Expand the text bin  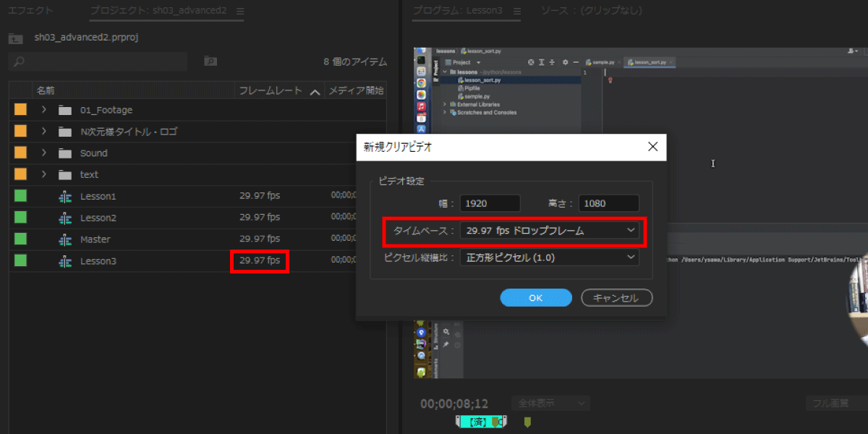(43, 175)
